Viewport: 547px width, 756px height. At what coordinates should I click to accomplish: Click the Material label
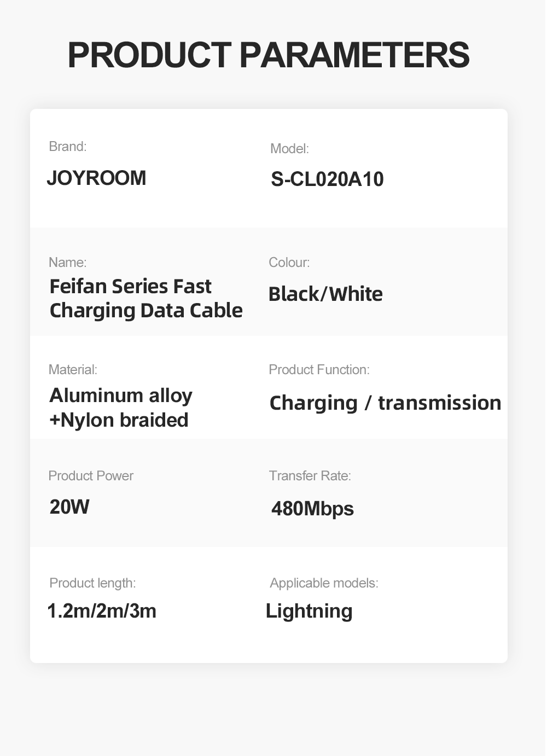tap(73, 370)
